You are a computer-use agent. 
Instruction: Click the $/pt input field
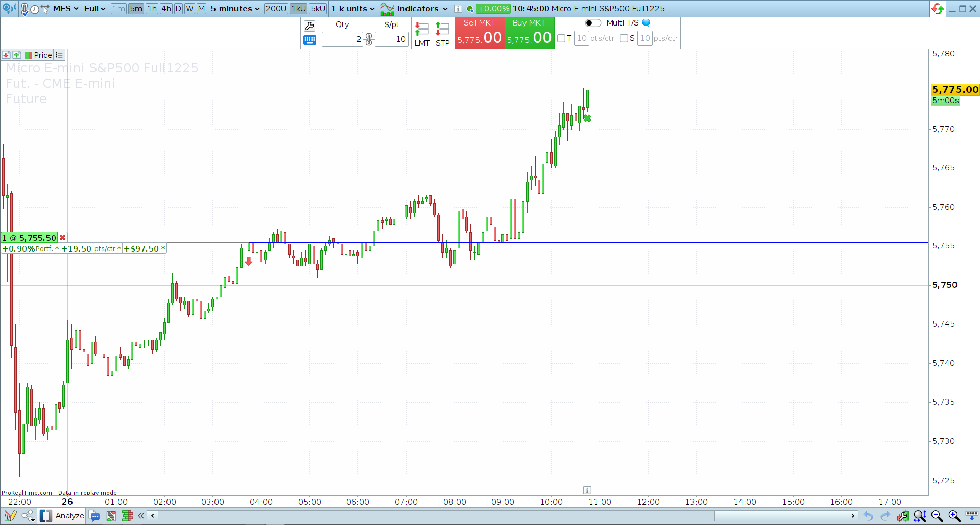coord(392,39)
